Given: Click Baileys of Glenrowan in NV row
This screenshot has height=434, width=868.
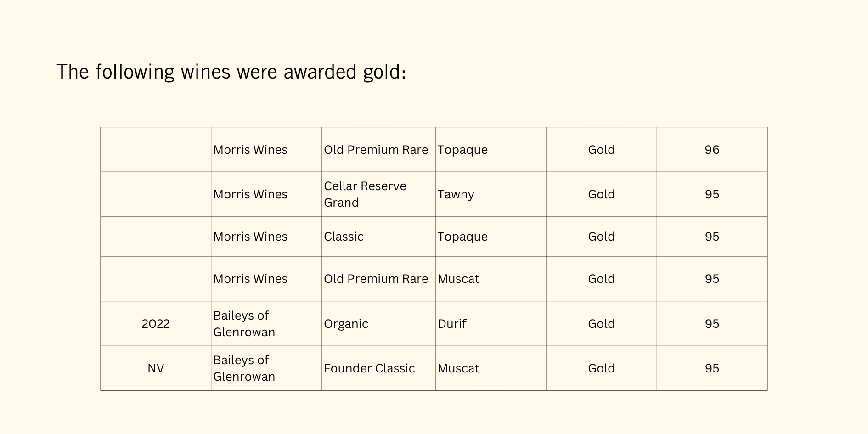Looking at the screenshot, I should 266,368.
